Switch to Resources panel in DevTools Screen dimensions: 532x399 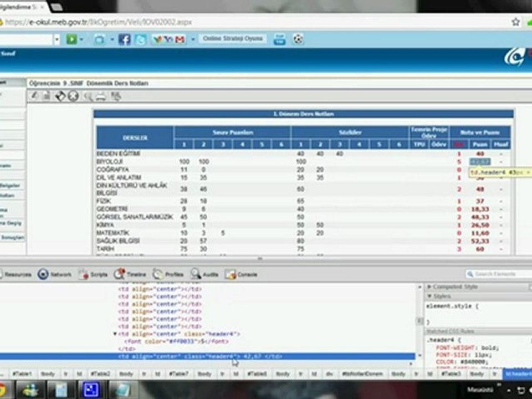16,274
